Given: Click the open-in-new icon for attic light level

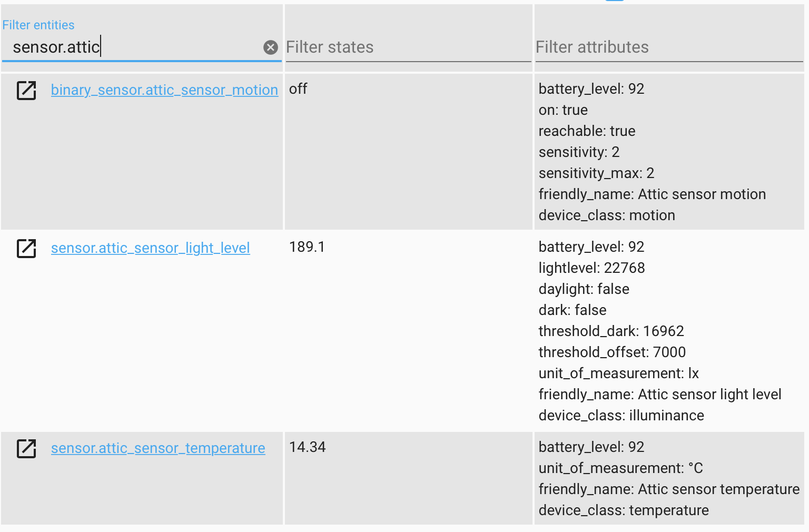Looking at the screenshot, I should [26, 249].
